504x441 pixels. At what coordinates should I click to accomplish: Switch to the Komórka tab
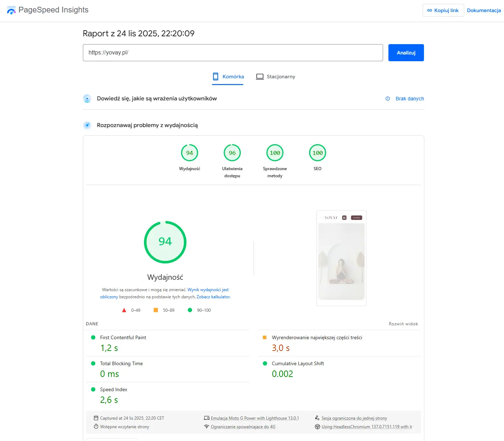coord(228,77)
